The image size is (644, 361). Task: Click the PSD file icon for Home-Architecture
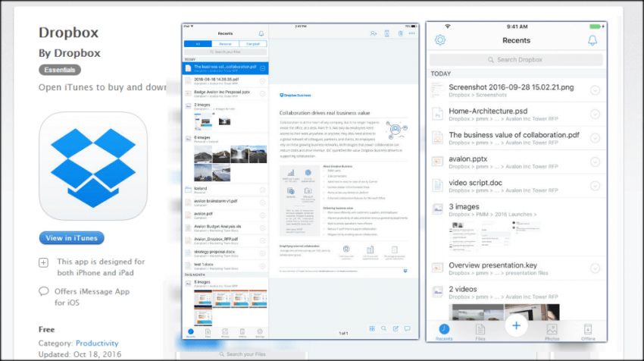[437, 114]
